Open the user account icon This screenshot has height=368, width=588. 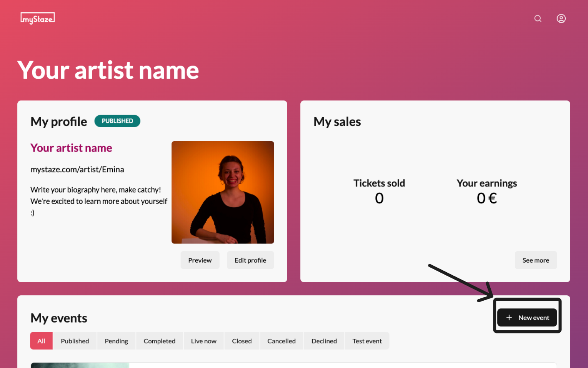click(561, 18)
